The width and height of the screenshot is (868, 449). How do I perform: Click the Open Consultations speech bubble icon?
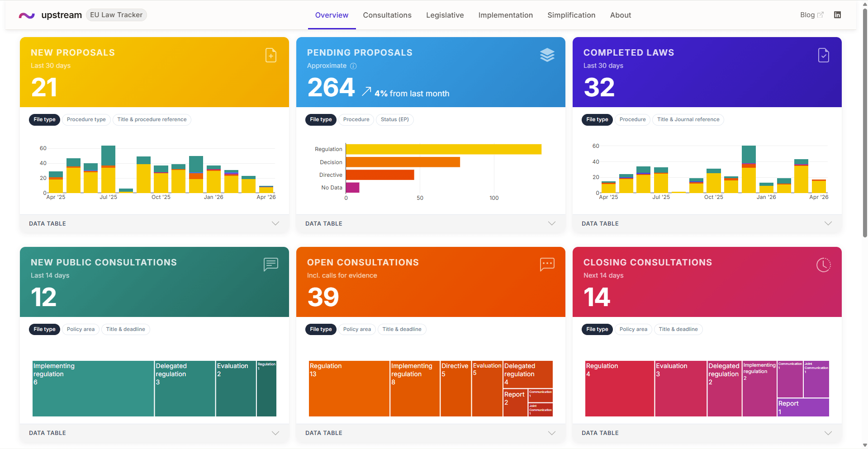coord(547,264)
